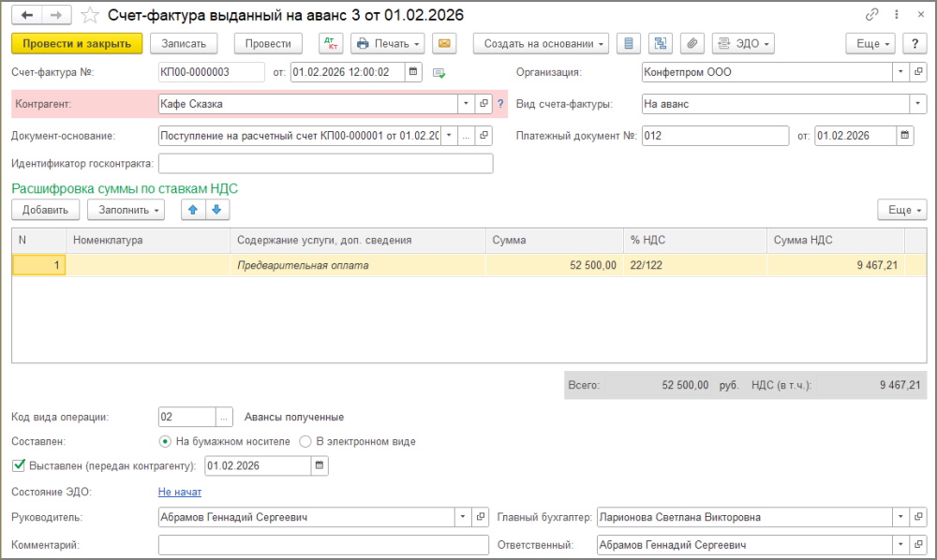This screenshot has width=937, height=560.
Task: Move row down with blue arrow
Action: point(216,209)
